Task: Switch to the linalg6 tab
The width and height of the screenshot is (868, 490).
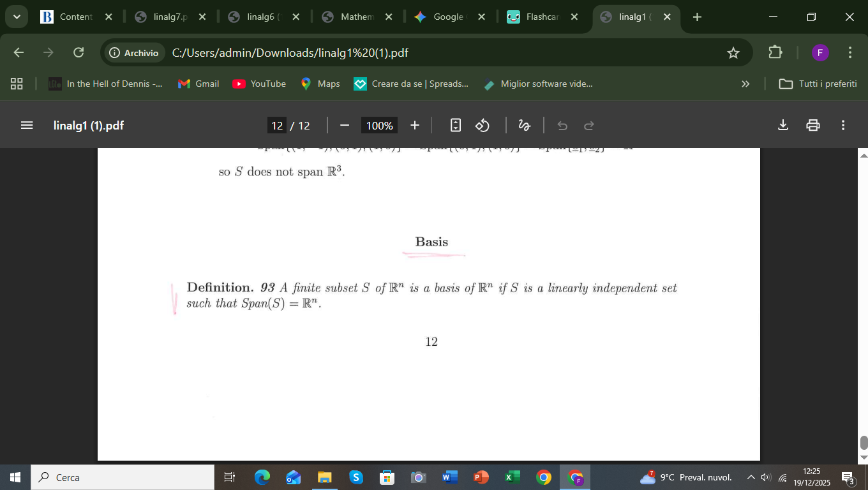Action: click(264, 17)
